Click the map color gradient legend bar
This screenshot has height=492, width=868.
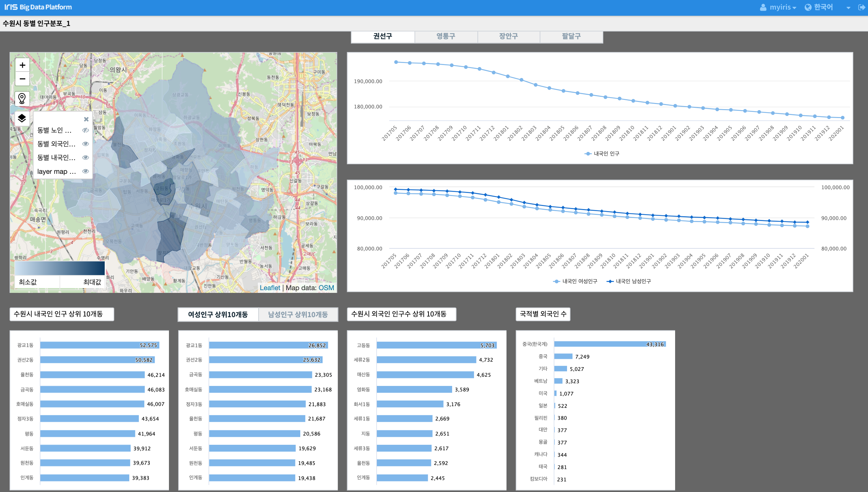(60, 268)
